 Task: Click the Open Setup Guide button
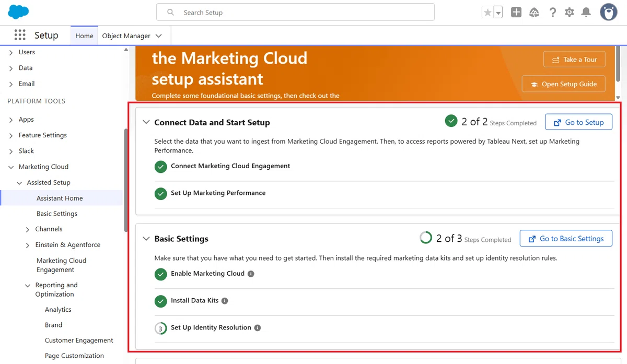coord(563,84)
